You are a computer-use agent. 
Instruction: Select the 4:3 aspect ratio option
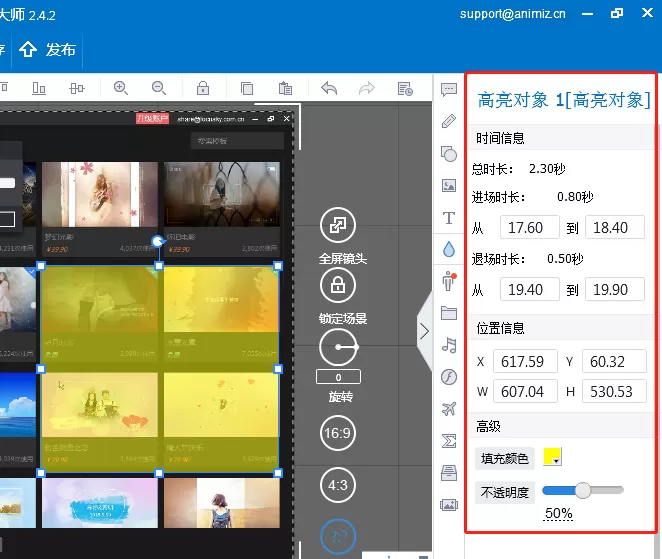[338, 485]
